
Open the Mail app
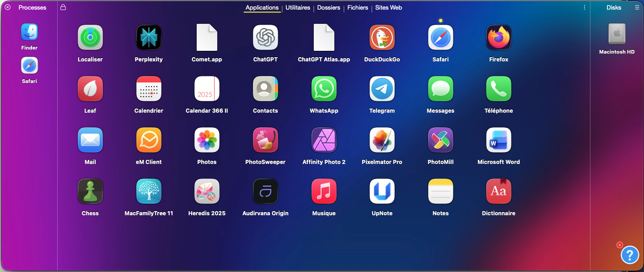[90, 140]
